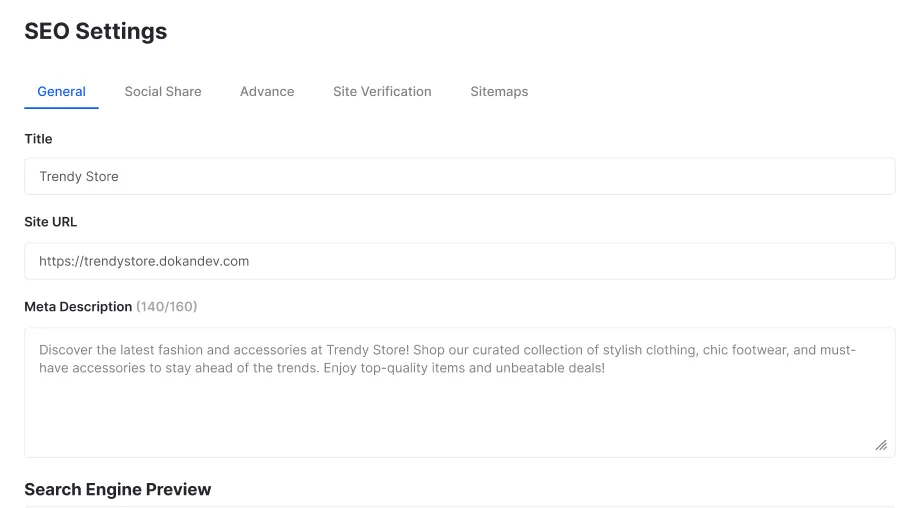Switch to the General tab

61,92
